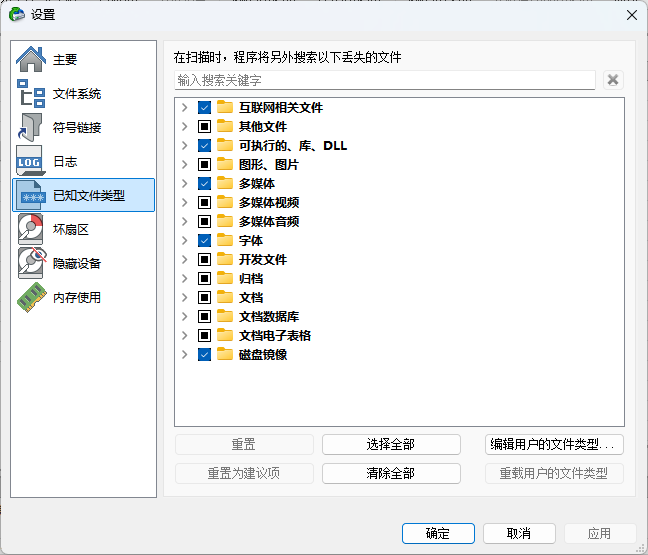The image size is (648, 555).
Task: Uncheck the 多媒体 checkbox
Action: pyautogui.click(x=204, y=183)
